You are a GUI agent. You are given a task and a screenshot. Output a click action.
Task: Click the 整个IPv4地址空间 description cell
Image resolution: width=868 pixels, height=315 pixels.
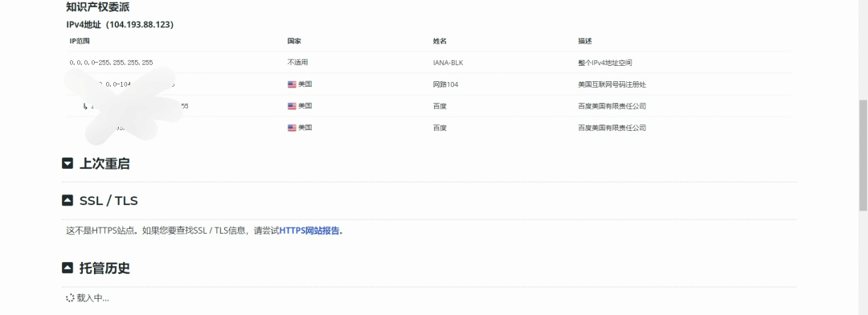click(x=604, y=63)
